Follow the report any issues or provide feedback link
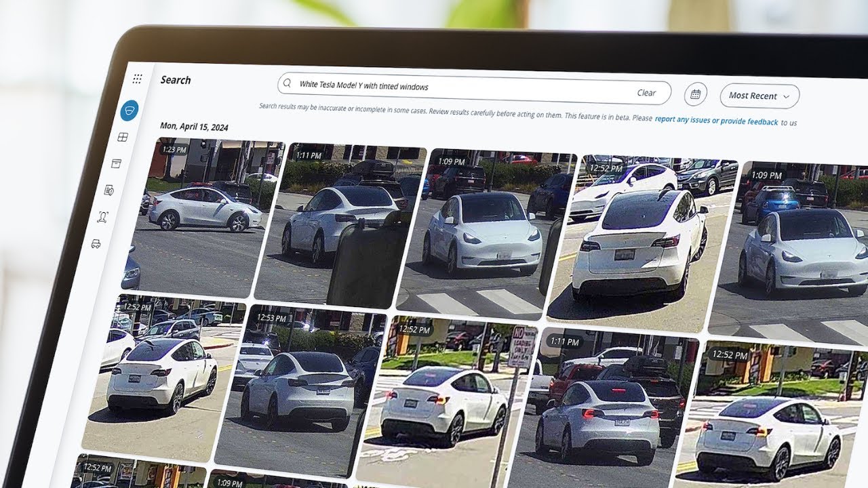The width and height of the screenshot is (868, 488). tap(717, 120)
